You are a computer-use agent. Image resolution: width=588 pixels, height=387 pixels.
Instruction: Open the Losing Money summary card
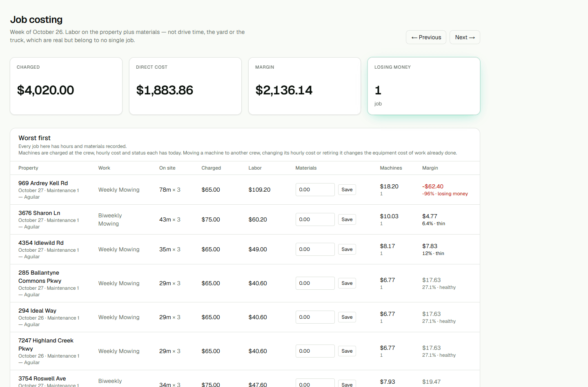424,86
